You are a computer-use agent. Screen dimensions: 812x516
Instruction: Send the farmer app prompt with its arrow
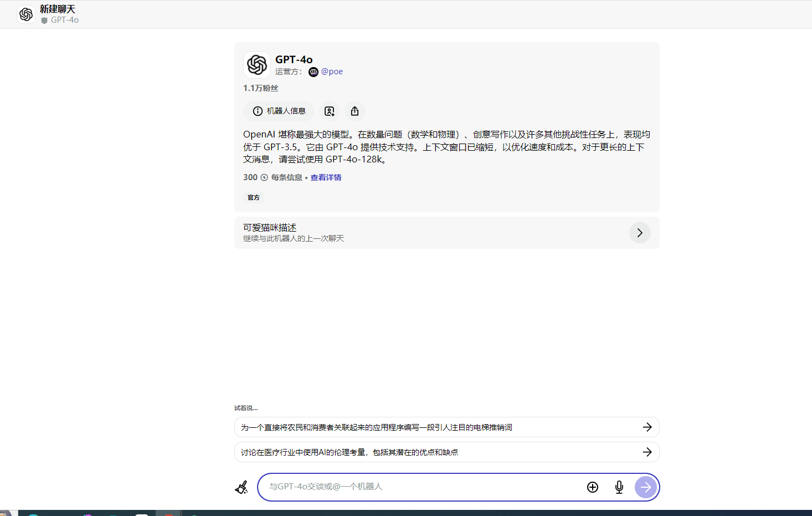click(x=647, y=427)
